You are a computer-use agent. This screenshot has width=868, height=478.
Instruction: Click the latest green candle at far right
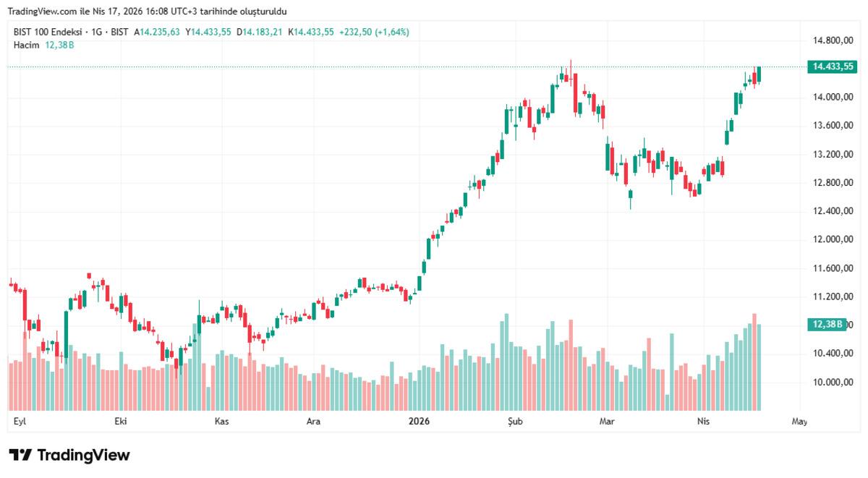pyautogui.click(x=759, y=74)
